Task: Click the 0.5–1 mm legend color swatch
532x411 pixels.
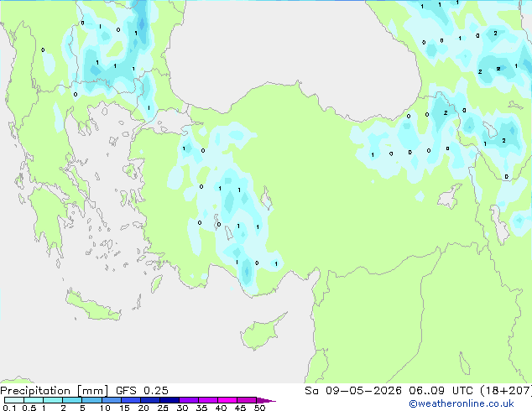Action: pos(34,400)
